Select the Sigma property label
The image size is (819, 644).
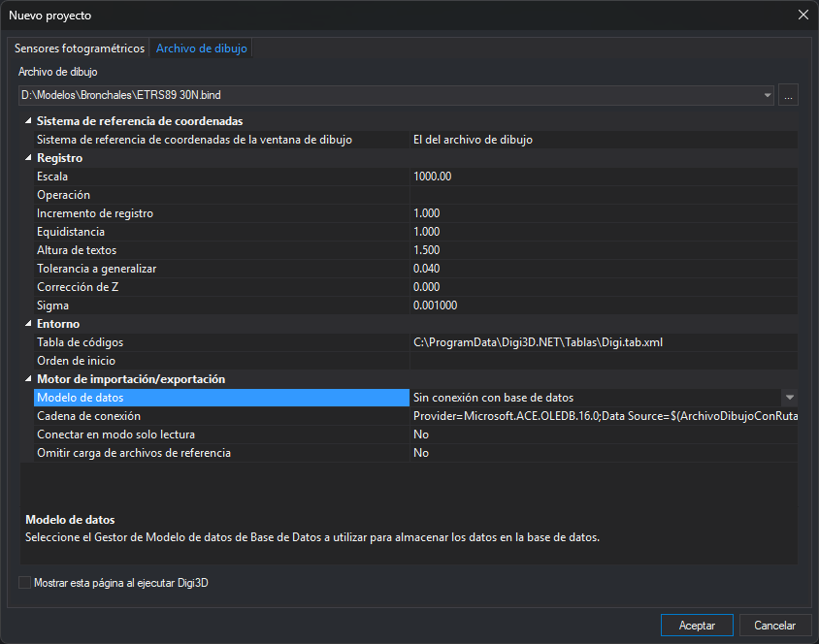pyautogui.click(x=52, y=306)
